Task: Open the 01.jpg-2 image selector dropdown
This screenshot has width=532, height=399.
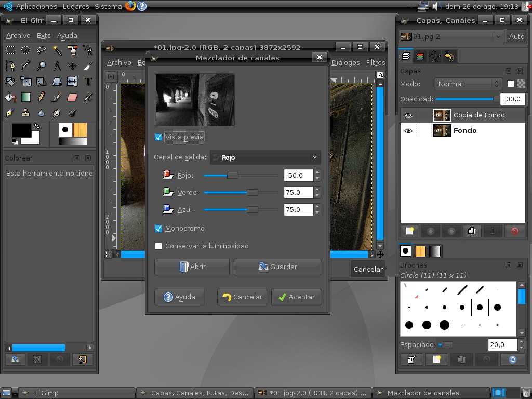Action: coord(451,37)
